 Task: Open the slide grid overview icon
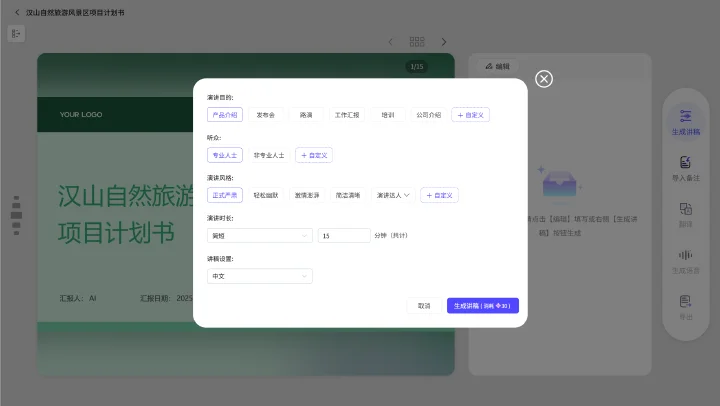click(417, 42)
